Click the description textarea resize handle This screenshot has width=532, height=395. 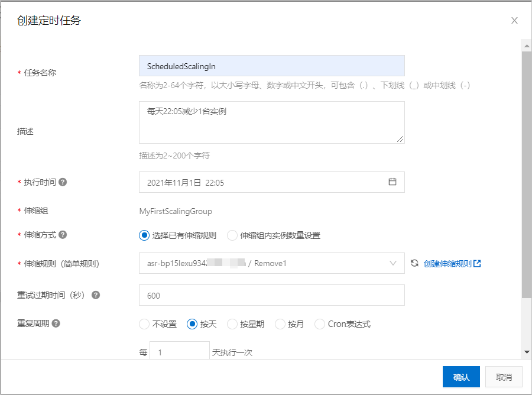400,139
